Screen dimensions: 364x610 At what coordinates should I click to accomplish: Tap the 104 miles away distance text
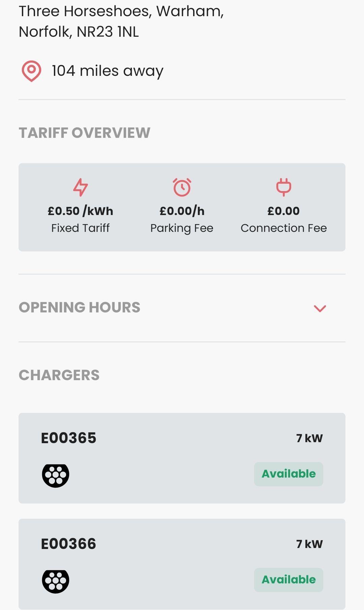[x=108, y=71]
